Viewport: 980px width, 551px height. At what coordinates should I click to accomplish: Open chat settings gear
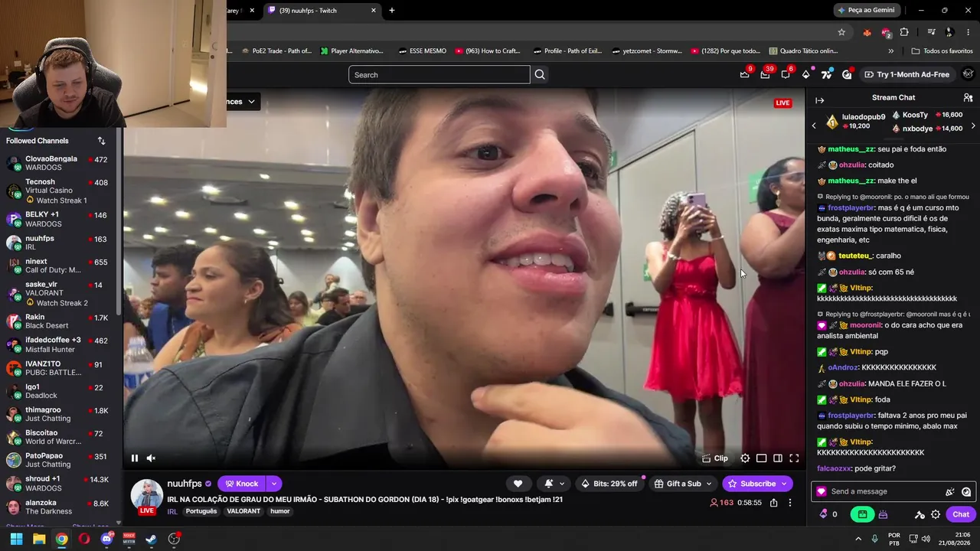pyautogui.click(x=936, y=514)
